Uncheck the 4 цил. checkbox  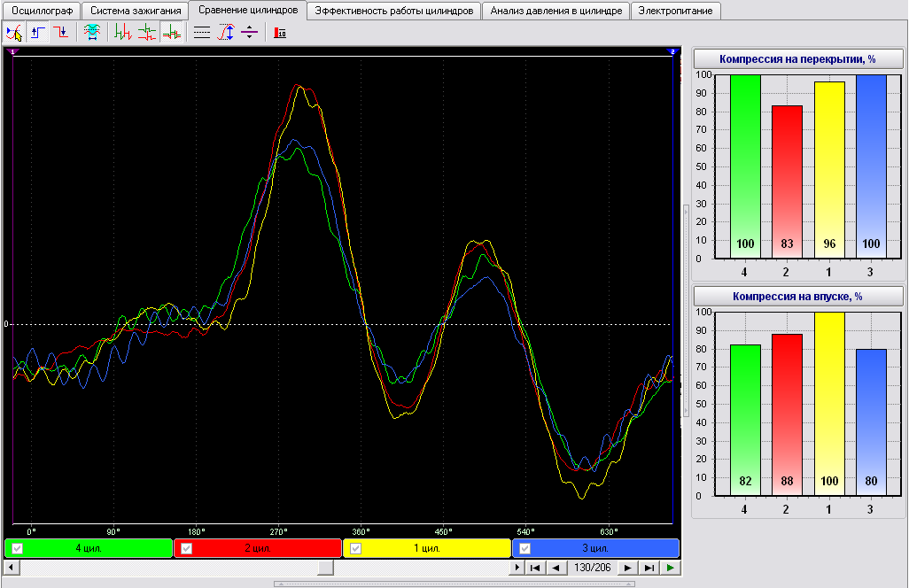click(18, 549)
